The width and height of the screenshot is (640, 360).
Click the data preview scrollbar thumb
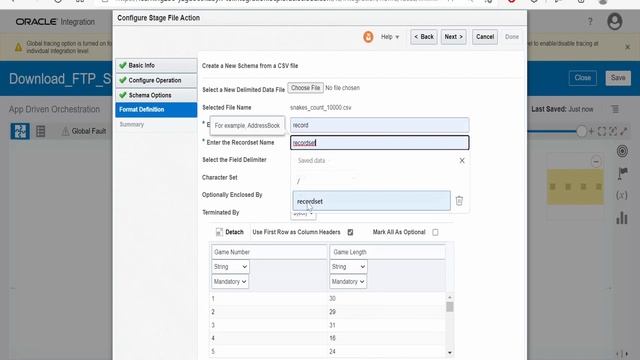pos(449,307)
